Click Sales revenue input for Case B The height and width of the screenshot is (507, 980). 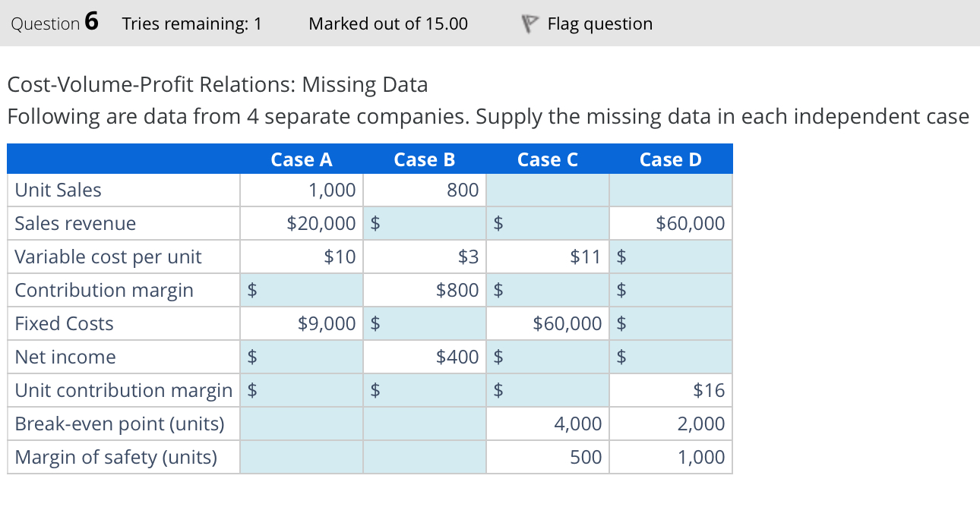coord(425,223)
